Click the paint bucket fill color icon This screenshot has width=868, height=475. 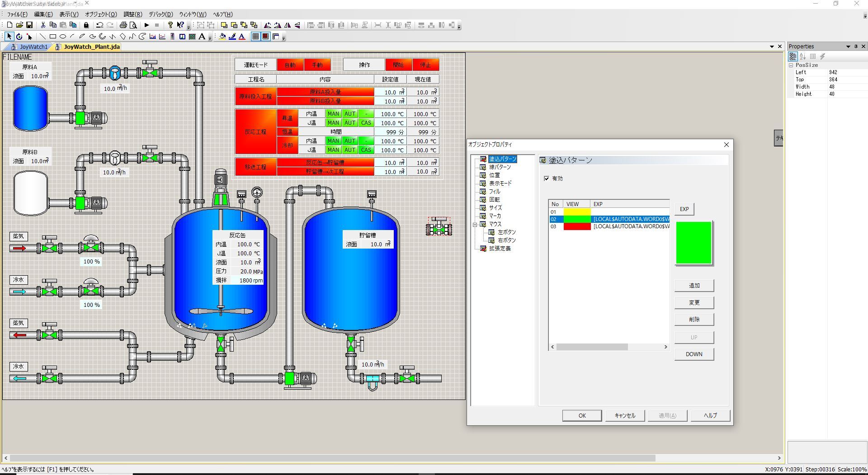point(222,37)
